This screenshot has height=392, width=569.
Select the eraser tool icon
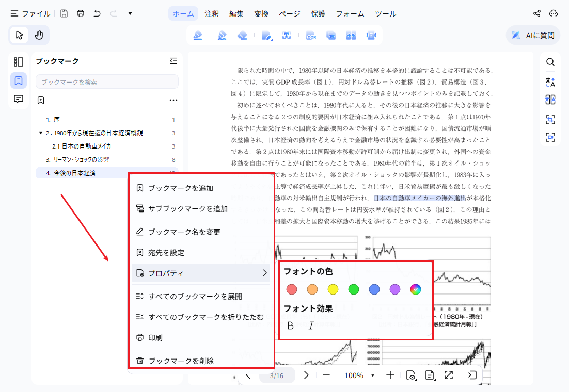pyautogui.click(x=242, y=36)
